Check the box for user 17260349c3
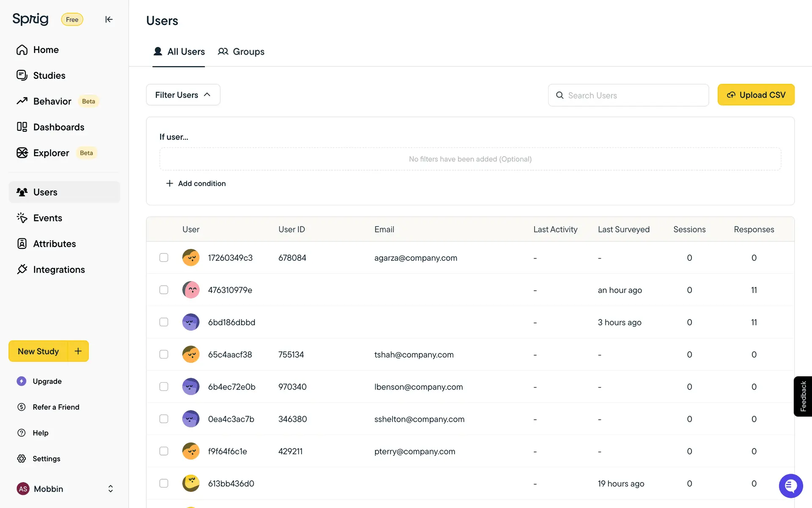812x508 pixels. [x=164, y=258]
